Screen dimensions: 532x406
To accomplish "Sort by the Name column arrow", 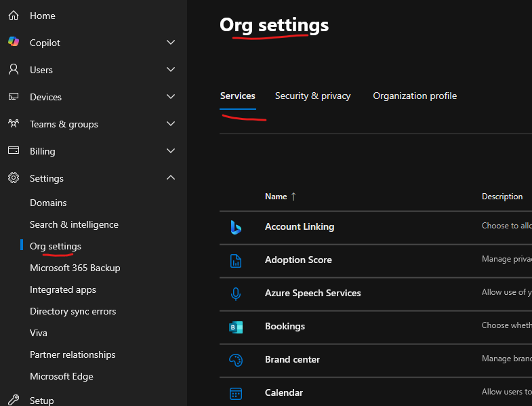I will click(x=293, y=197).
